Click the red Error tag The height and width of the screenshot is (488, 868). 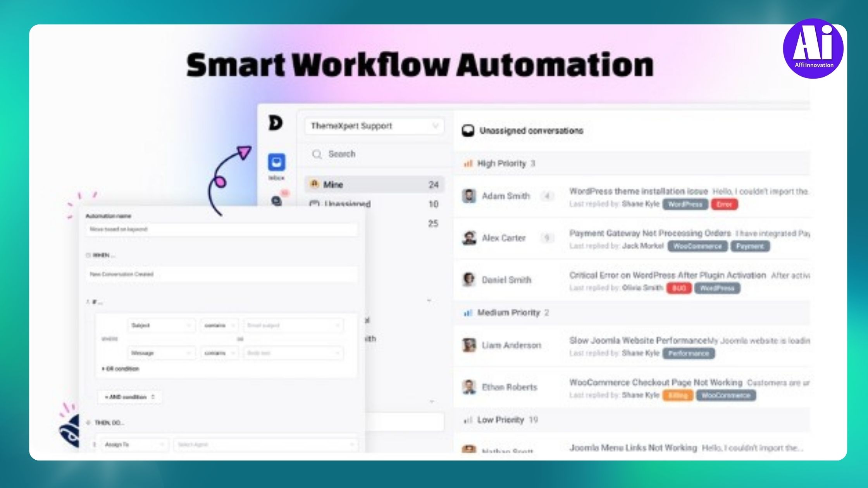pyautogui.click(x=724, y=204)
